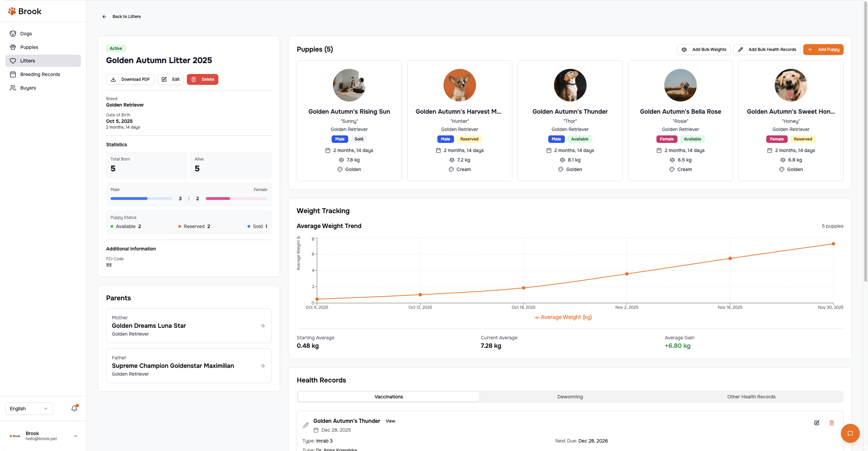This screenshot has width=868, height=451.
Task: Open Golden Autumn's Thunder puppy photo
Action: coord(570,85)
